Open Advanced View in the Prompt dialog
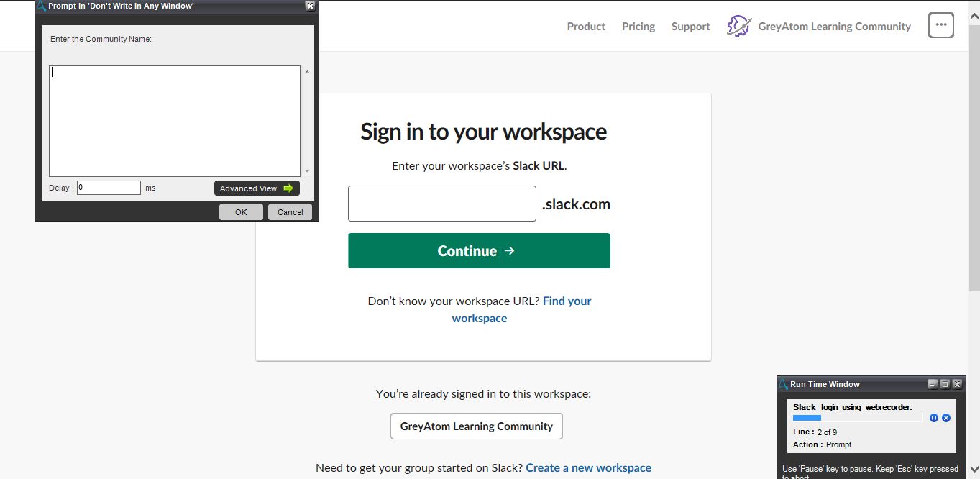Viewport: 980px width, 479px height. 257,188
